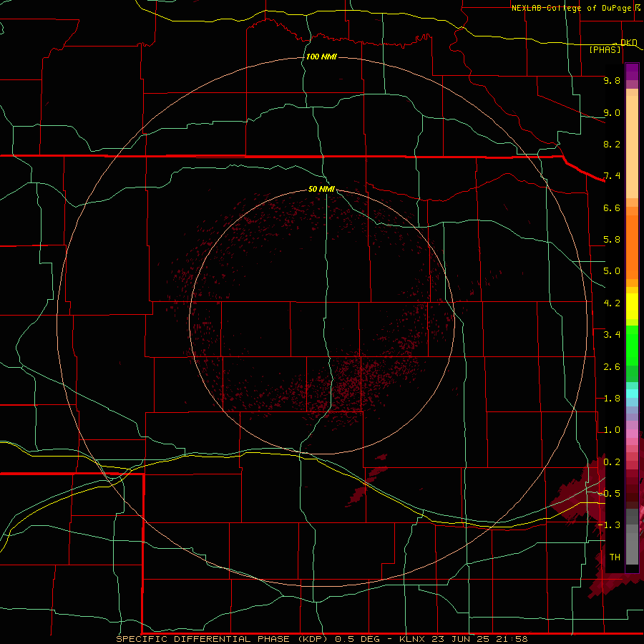Click the 5.8 color scale value
The height and width of the screenshot is (644, 644).
click(612, 240)
